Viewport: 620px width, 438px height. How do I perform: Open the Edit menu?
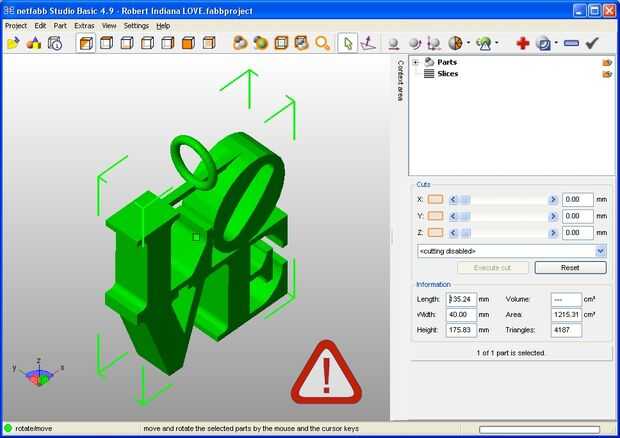click(x=40, y=26)
